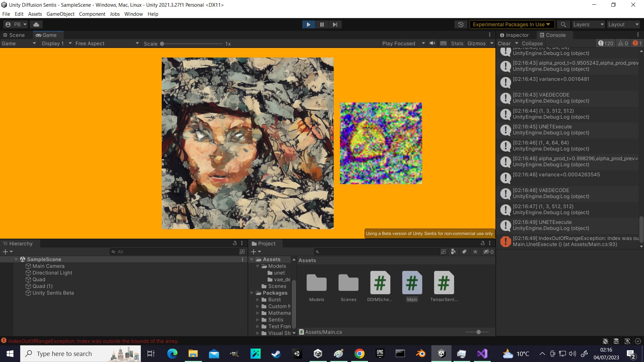Click the search icon near Layers dropdown
This screenshot has height=362, width=644.
coord(563,24)
